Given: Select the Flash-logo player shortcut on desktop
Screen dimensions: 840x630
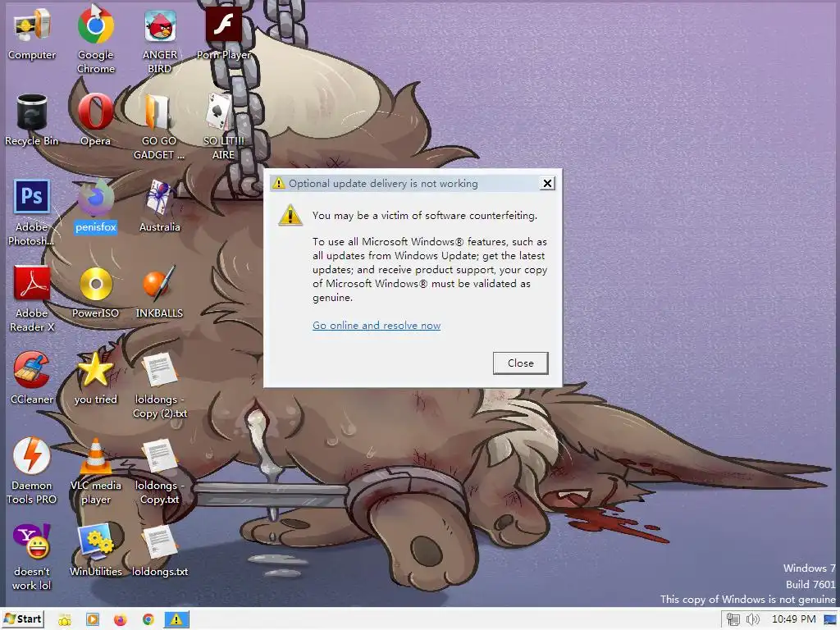Looking at the screenshot, I should [223, 34].
